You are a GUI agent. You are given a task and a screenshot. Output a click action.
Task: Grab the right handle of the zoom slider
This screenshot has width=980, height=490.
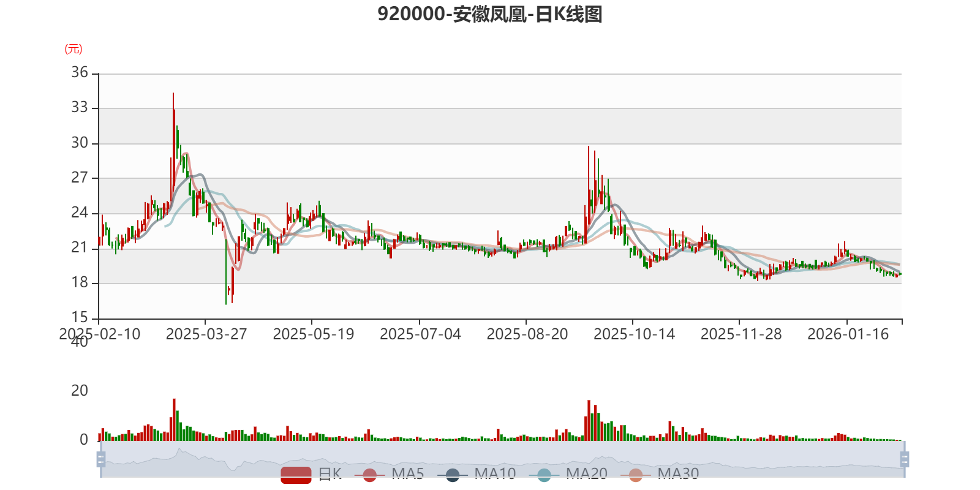point(904,459)
